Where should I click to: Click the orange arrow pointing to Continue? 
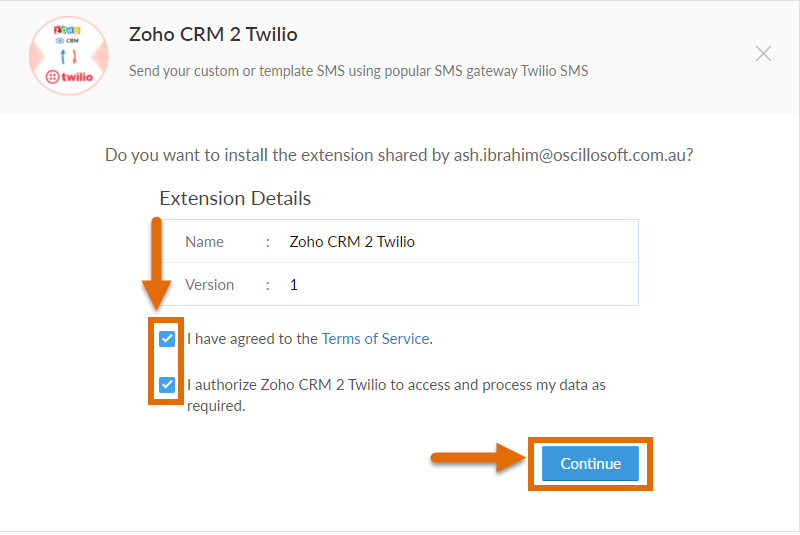478,457
